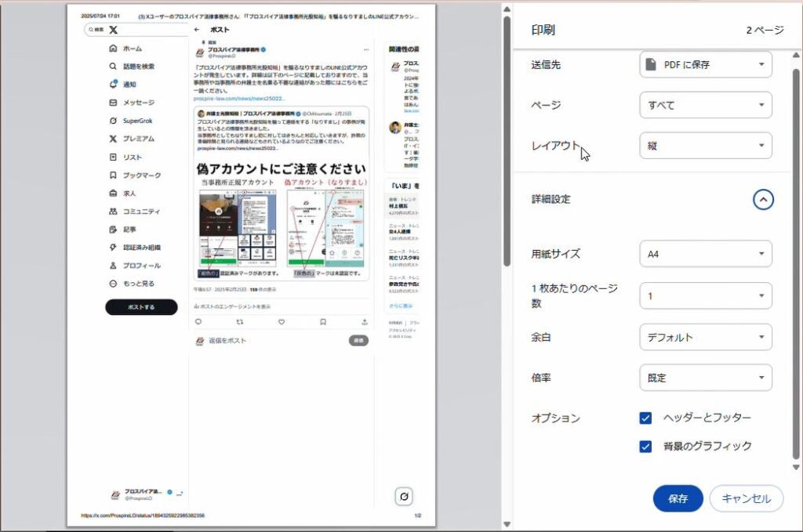Collapse the 詳細設定 section

pyautogui.click(x=763, y=200)
